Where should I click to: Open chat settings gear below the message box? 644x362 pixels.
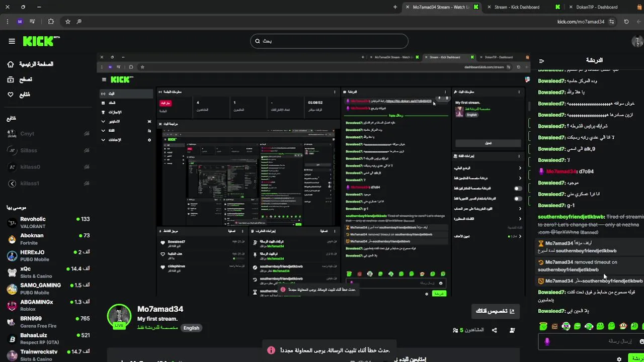tap(619, 359)
